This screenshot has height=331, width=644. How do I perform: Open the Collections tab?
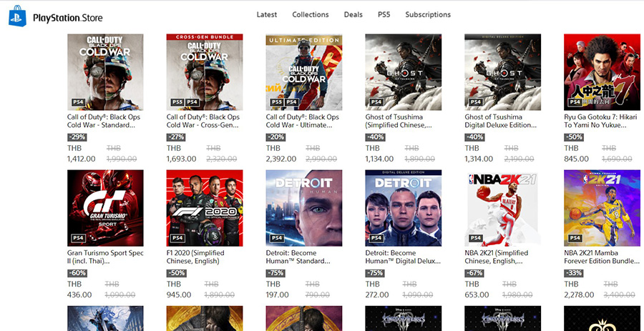(311, 15)
